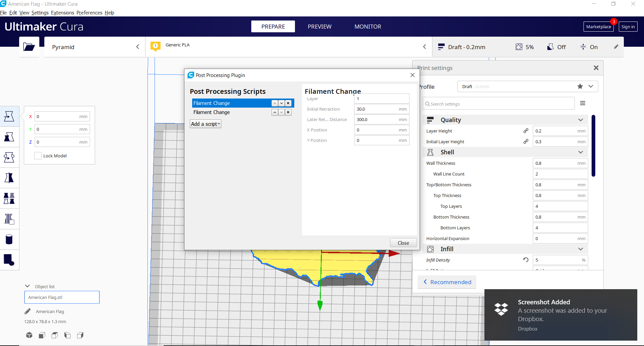Open the View menu
Screen dimensions: 644x346
24,13
